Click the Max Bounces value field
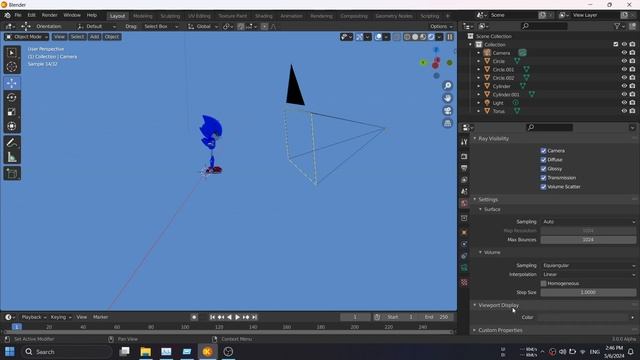This screenshot has width=640, height=360. point(588,240)
